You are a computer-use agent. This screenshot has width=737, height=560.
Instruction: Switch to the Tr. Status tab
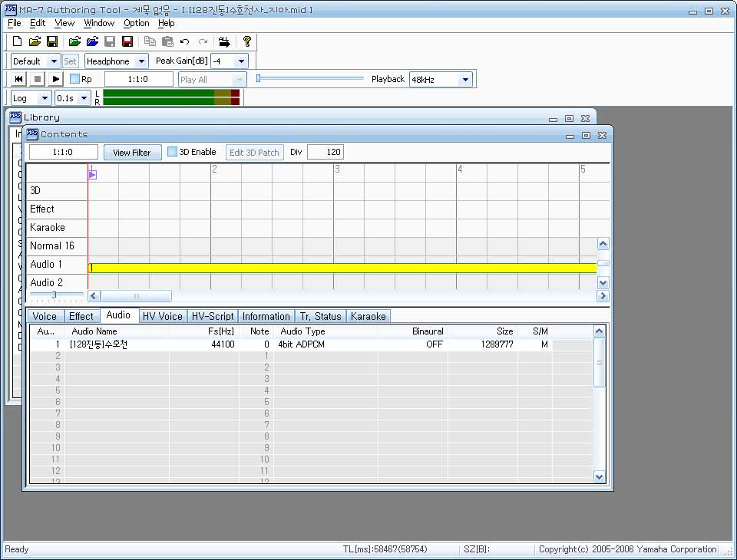(321, 316)
